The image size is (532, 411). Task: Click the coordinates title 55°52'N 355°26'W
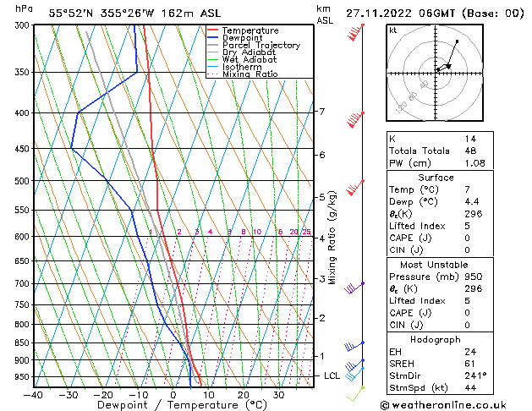pos(101,14)
